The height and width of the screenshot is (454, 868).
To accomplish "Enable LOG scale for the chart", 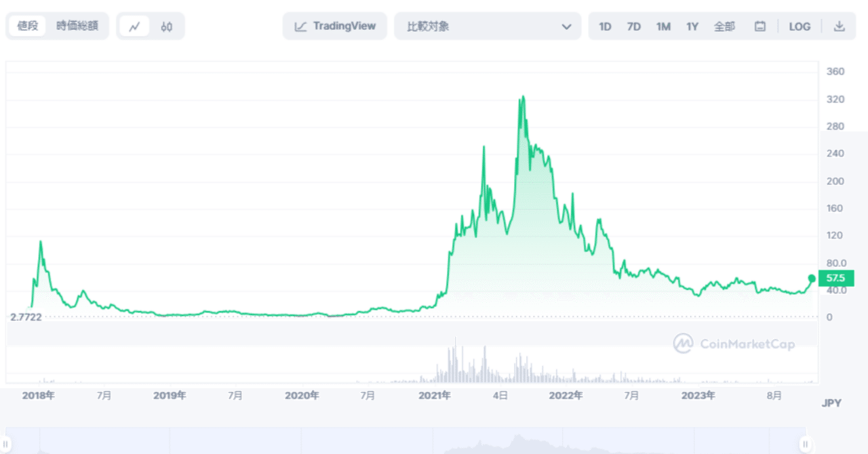I will click(800, 26).
